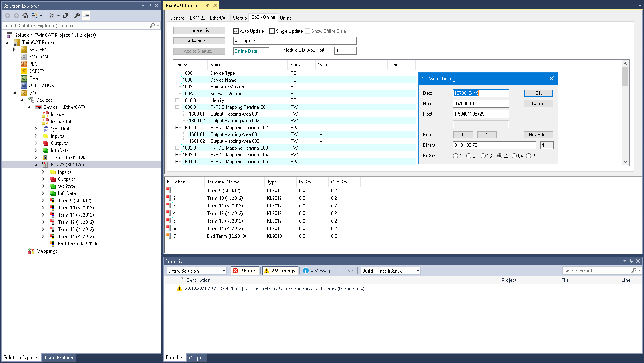Click the Errors red X icon
Image resolution: width=644 pixels, height=363 pixels.
[235, 271]
